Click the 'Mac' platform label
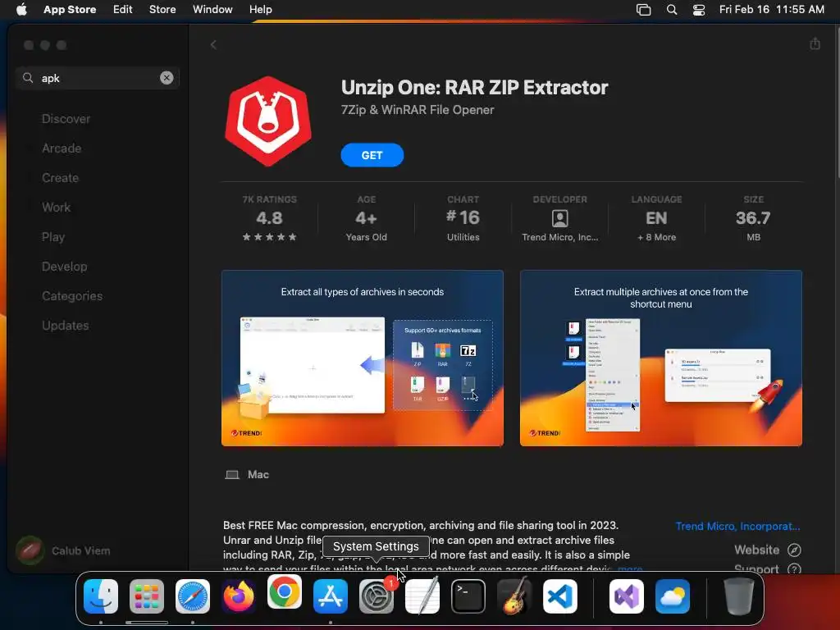The height and width of the screenshot is (630, 840). pyautogui.click(x=258, y=475)
